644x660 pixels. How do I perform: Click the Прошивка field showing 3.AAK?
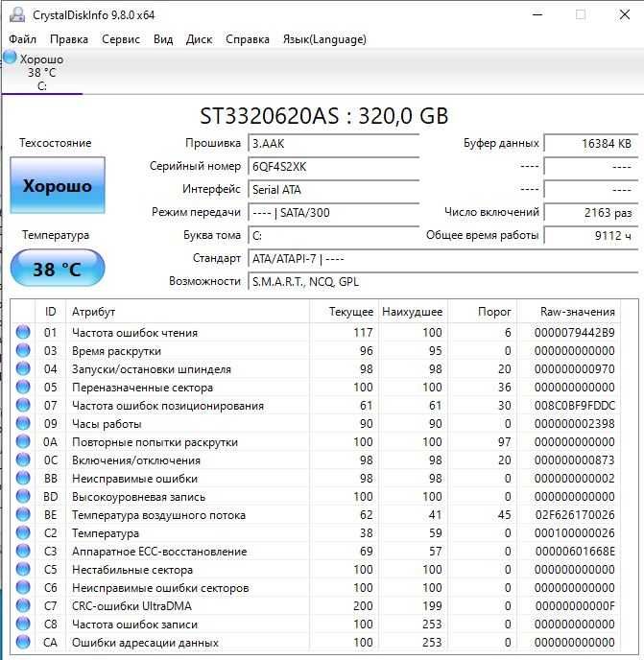tap(334, 144)
